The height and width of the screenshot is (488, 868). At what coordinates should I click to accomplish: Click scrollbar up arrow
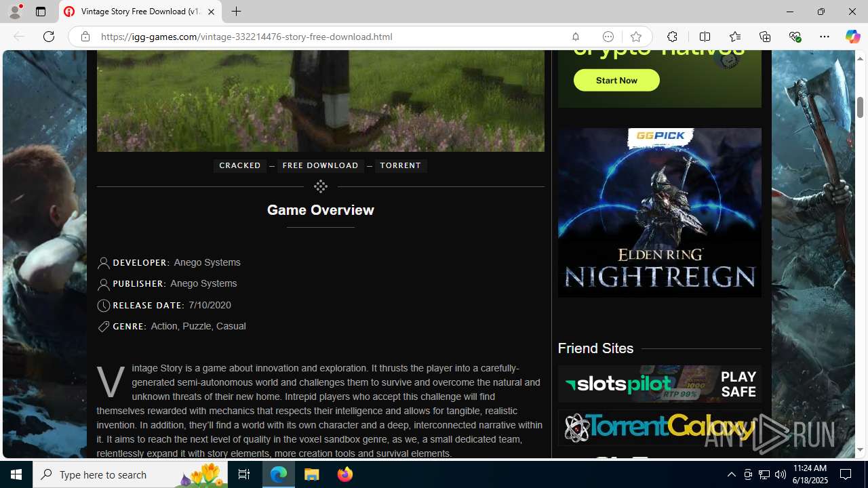click(860, 58)
